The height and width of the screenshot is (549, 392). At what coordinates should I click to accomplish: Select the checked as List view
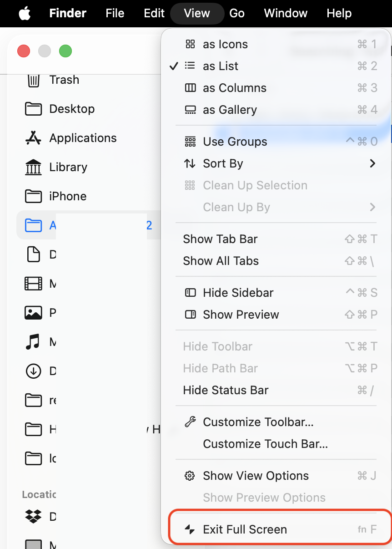(277, 66)
